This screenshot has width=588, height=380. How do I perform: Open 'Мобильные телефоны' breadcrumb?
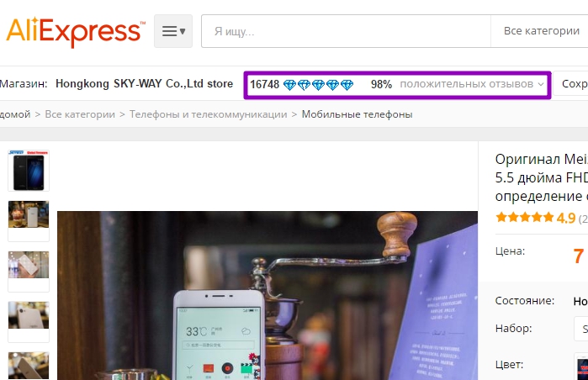[x=357, y=114]
